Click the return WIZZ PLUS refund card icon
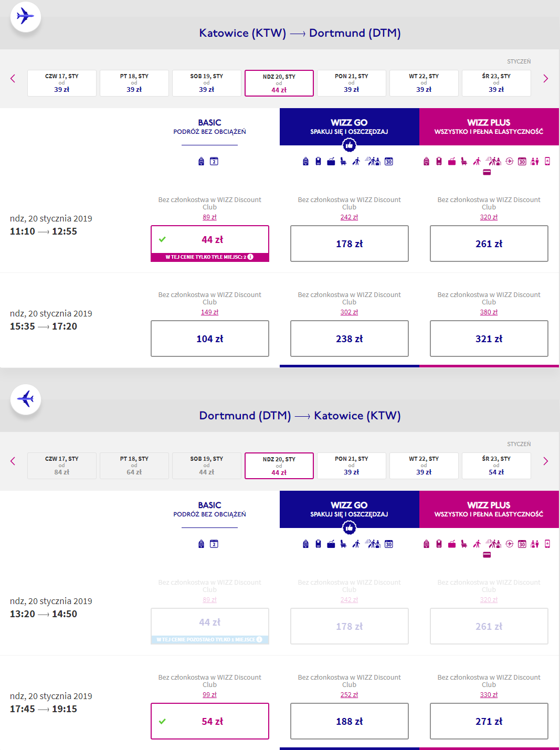Viewport: 560px width, 750px height. [487, 555]
